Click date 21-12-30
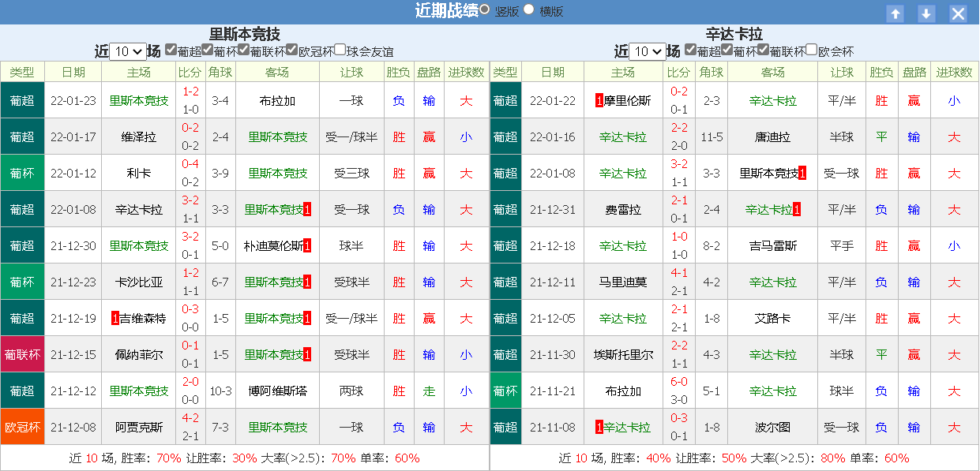980x471 pixels. click(73, 246)
